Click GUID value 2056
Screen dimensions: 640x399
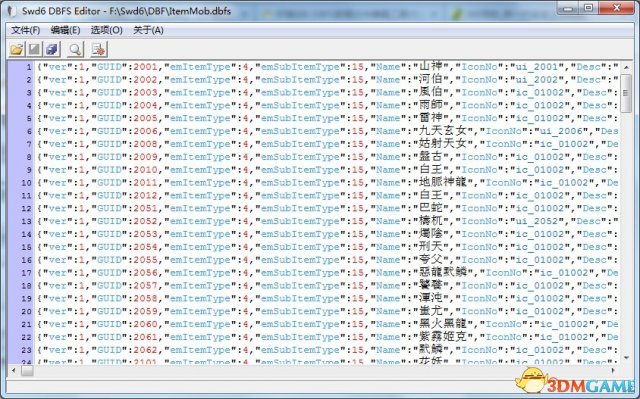tap(145, 273)
